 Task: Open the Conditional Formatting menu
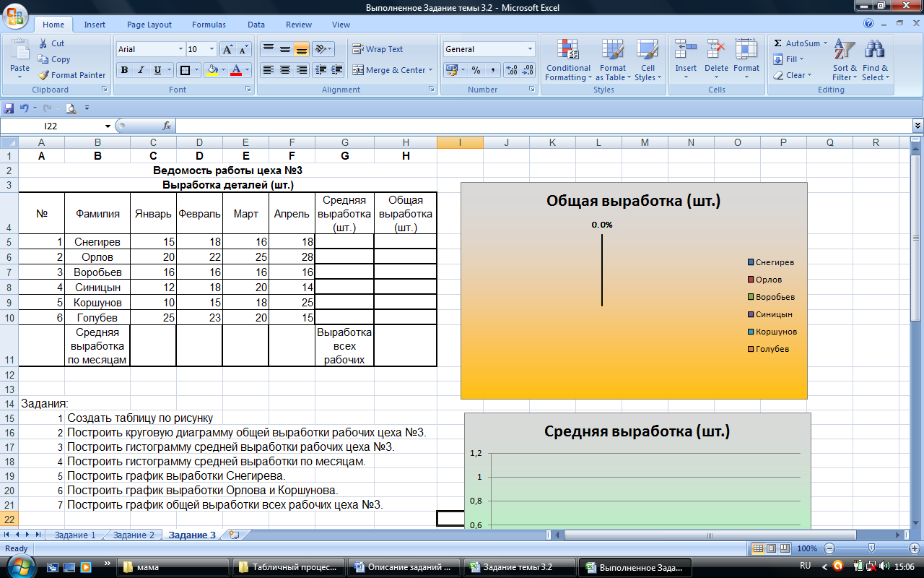[568, 60]
